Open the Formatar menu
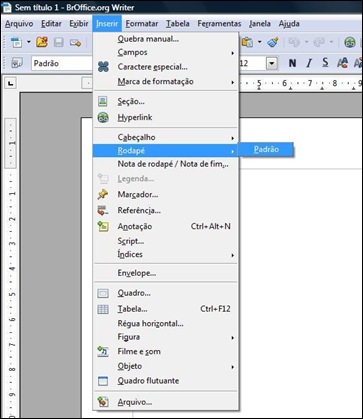The height and width of the screenshot is (419, 363). pyautogui.click(x=142, y=24)
